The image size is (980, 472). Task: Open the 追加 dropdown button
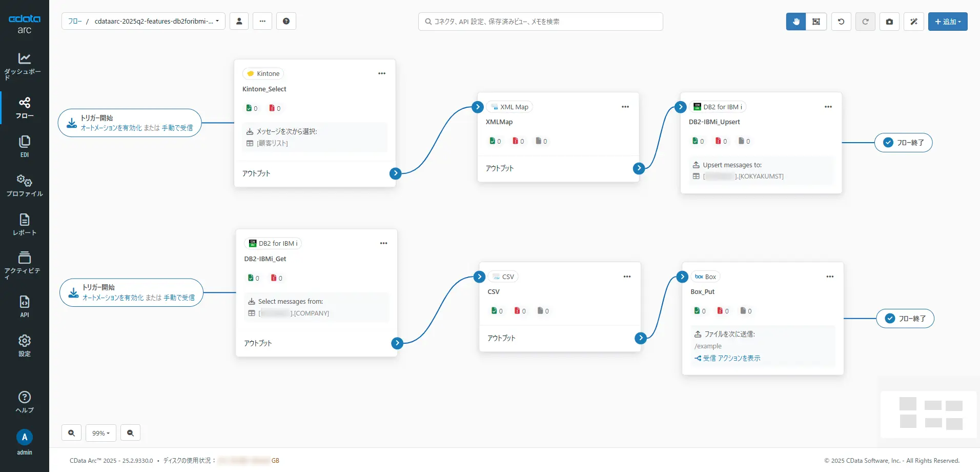point(948,22)
